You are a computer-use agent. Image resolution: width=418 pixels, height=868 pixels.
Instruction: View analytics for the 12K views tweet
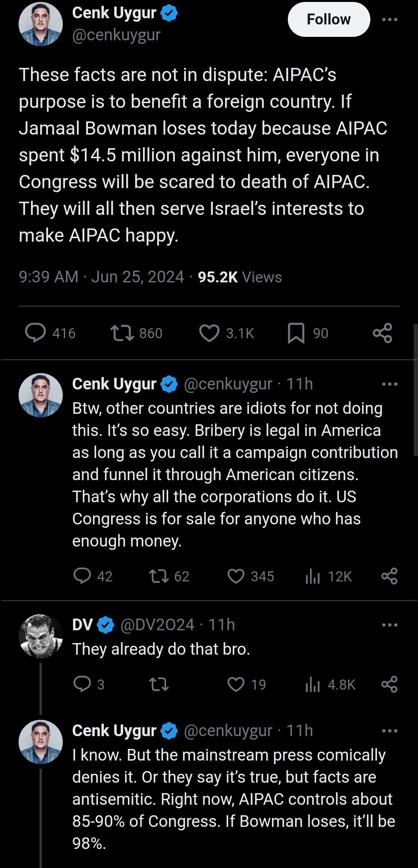click(x=313, y=576)
